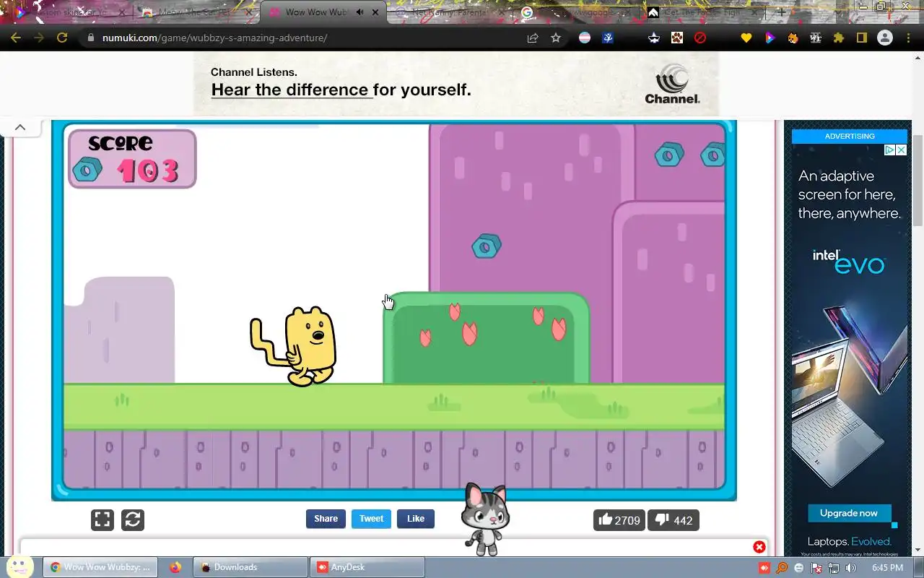Click the 6:45 PM taskbar clock
The height and width of the screenshot is (578, 924).
tap(887, 568)
